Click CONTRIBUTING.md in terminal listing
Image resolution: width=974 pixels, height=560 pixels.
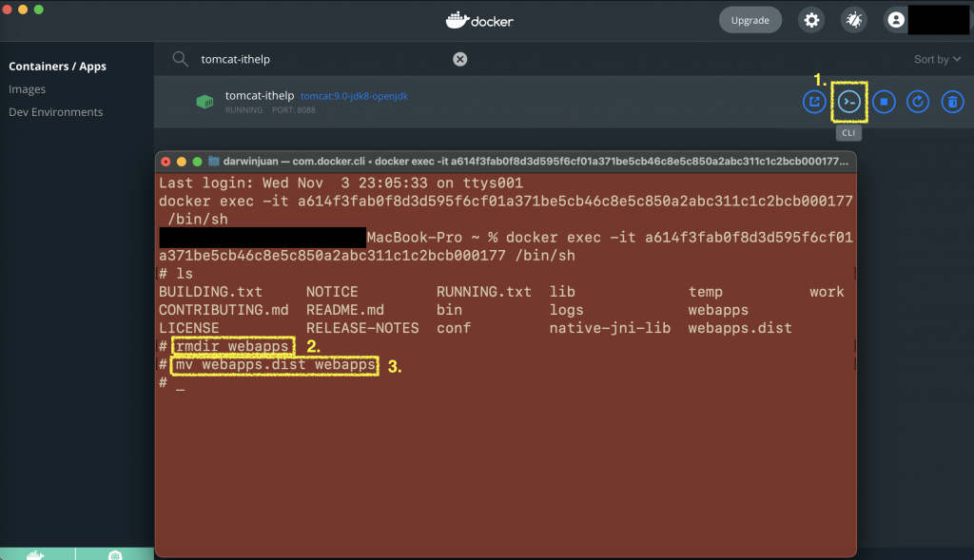point(224,310)
